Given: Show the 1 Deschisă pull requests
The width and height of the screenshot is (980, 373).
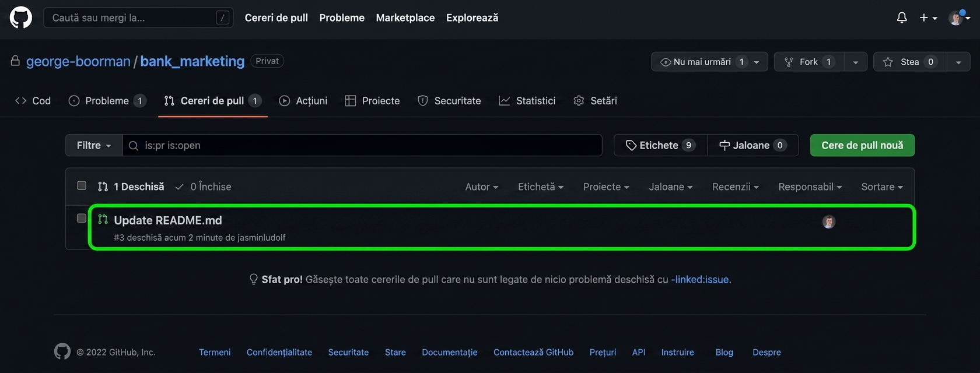Looking at the screenshot, I should 131,186.
